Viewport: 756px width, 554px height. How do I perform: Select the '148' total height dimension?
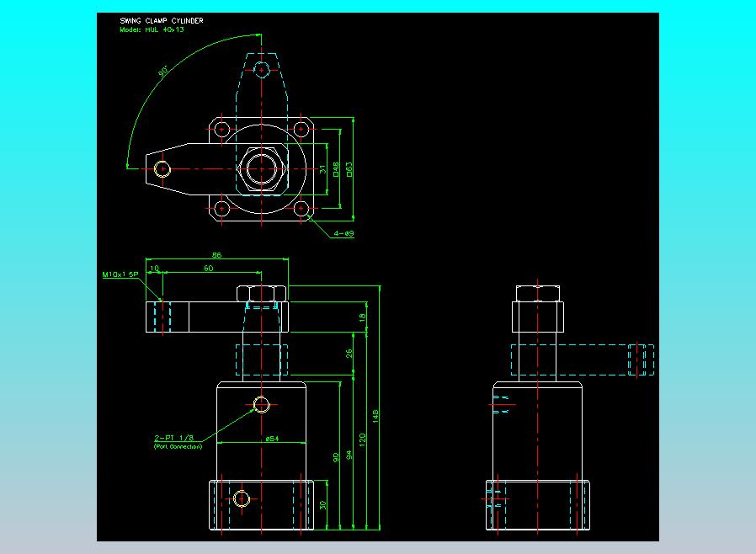375,417
